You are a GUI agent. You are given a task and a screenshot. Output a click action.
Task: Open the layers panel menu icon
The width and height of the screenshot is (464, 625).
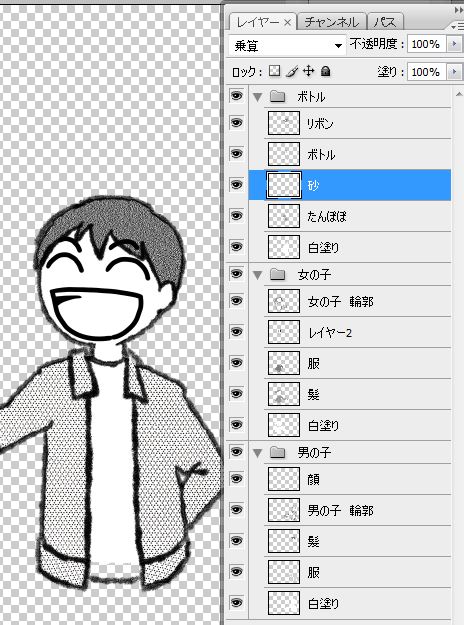coord(458,27)
